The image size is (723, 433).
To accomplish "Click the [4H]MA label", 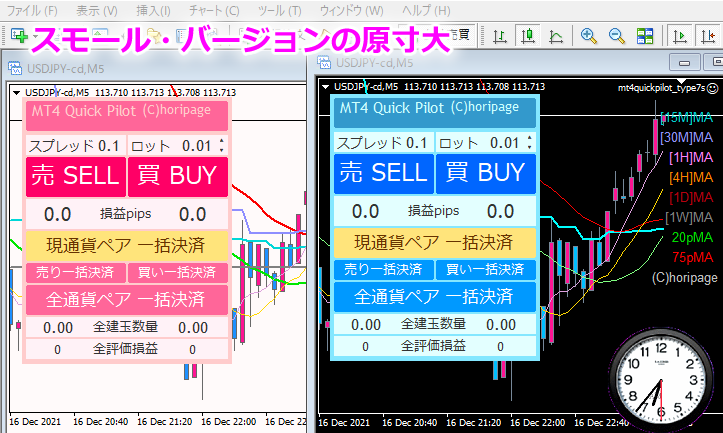I will [691, 177].
